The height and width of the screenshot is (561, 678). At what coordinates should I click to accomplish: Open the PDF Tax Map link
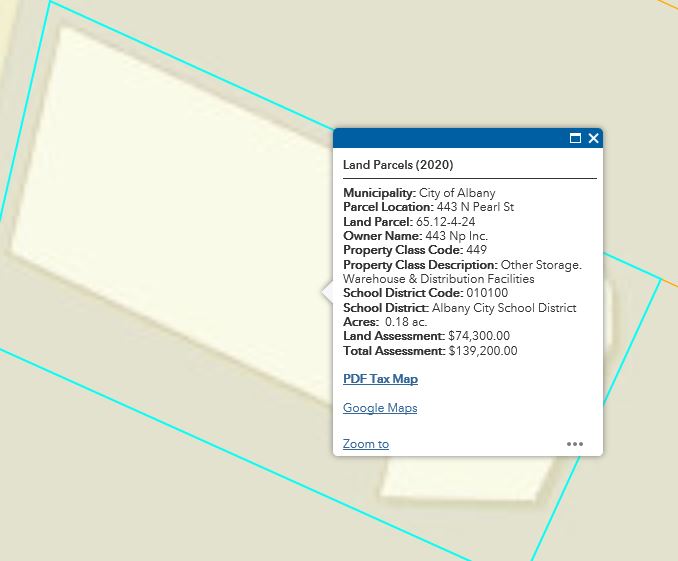(x=380, y=379)
